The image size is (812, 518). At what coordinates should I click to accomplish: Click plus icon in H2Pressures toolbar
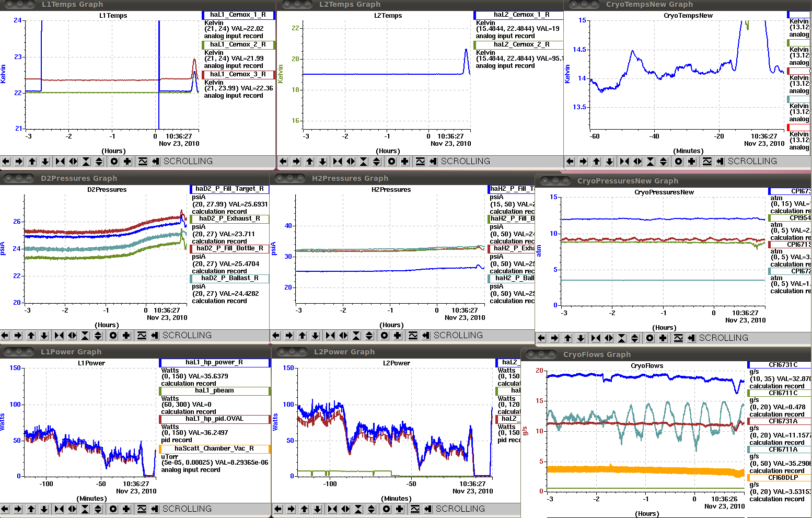pos(398,336)
